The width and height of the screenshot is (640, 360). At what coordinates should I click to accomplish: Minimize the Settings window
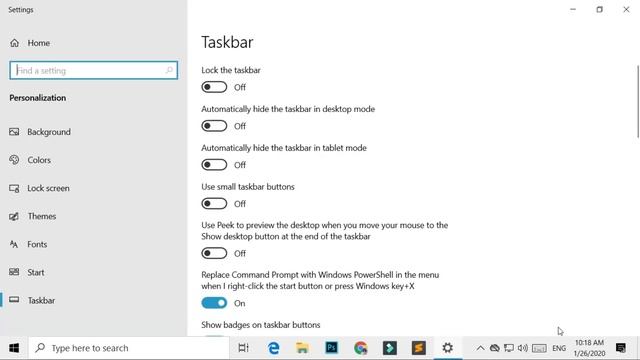click(x=573, y=9)
